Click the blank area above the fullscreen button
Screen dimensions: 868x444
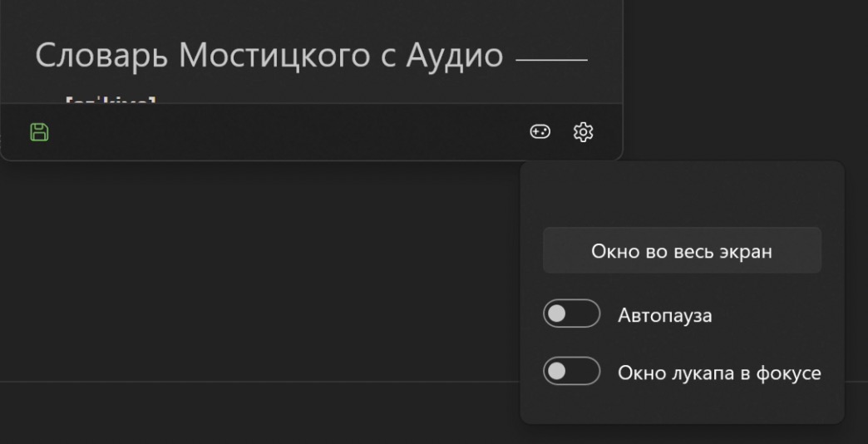[x=682, y=195]
